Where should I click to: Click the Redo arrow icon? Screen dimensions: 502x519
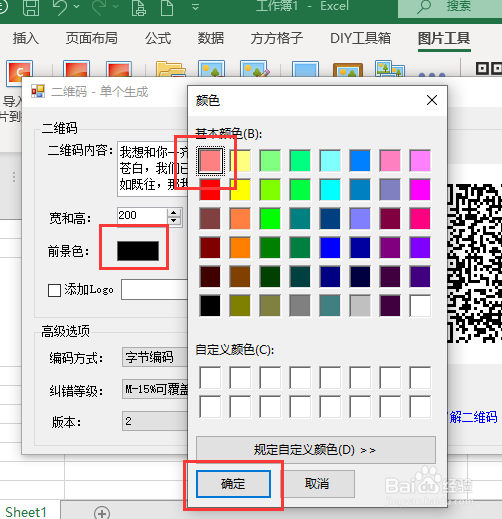99,7
